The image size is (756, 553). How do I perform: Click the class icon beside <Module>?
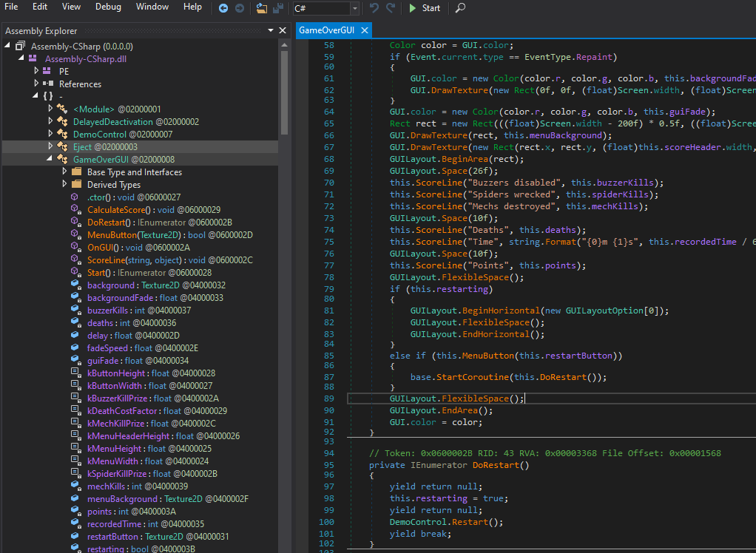(x=62, y=109)
